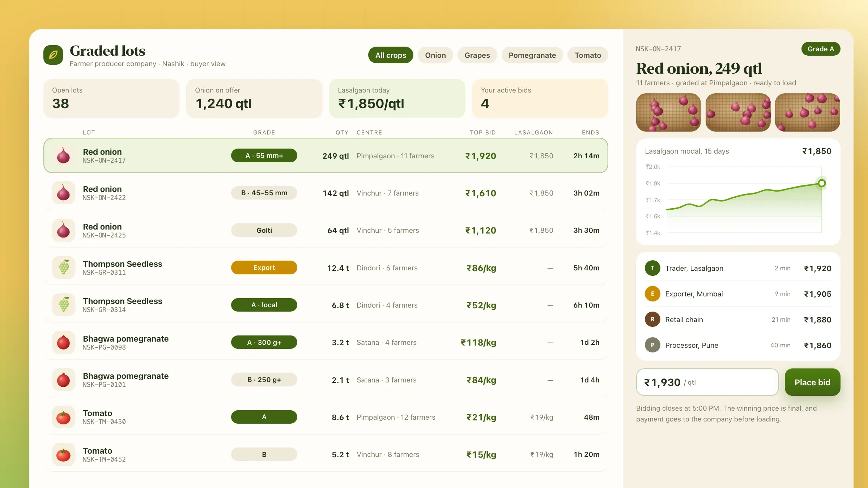Click the Onion on offer 1,240 qtl card

tap(254, 98)
